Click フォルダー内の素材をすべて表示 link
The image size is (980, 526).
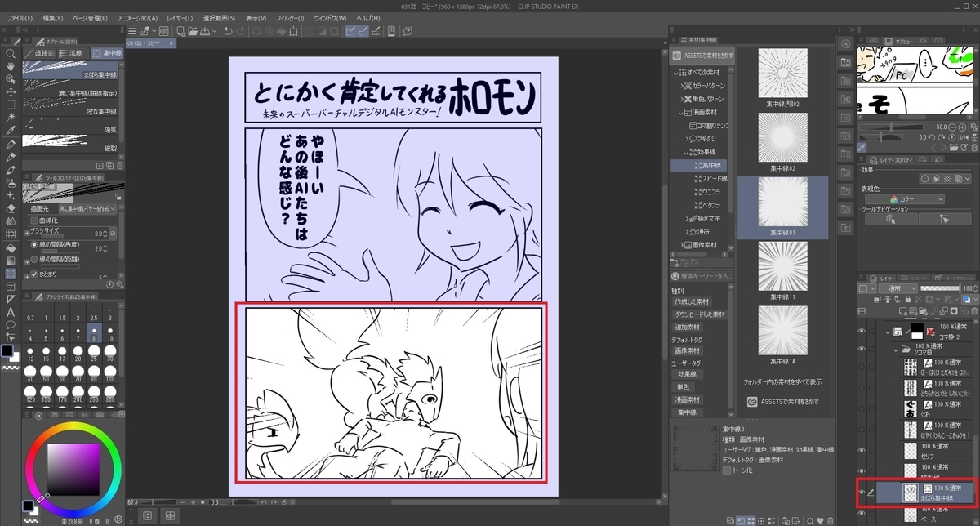click(784, 381)
